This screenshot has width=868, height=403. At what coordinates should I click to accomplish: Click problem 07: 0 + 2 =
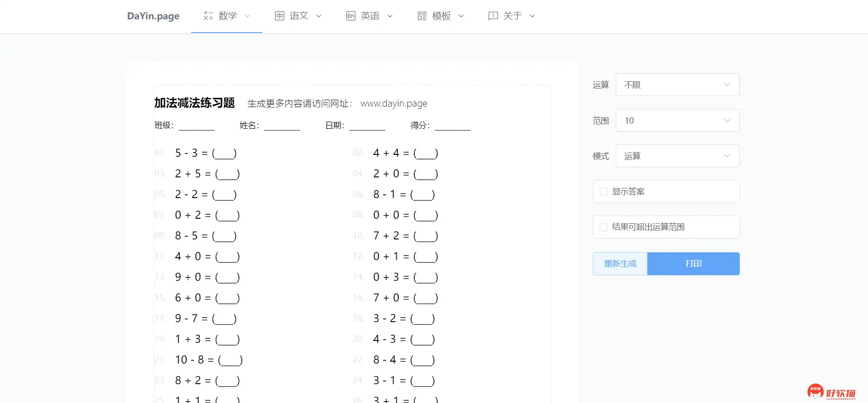coord(207,215)
